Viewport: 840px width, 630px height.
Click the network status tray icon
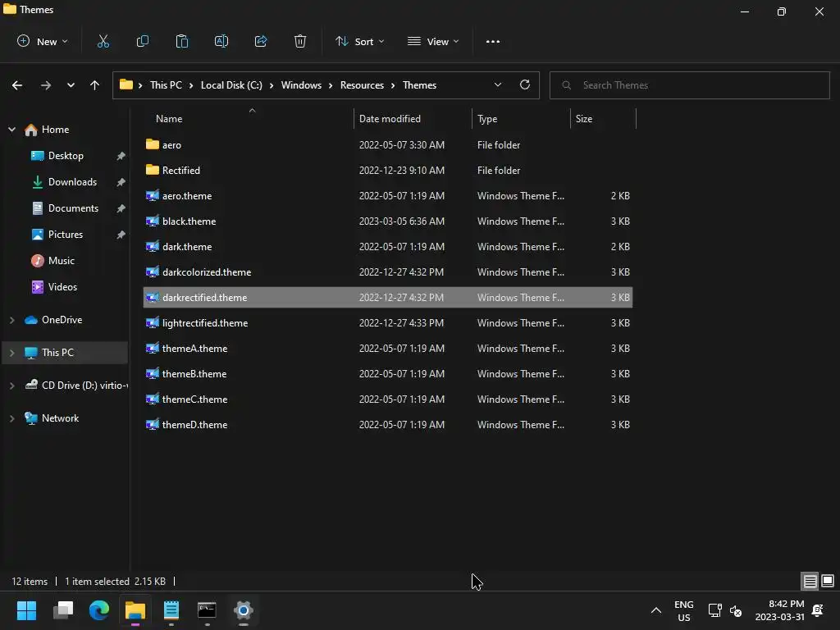coord(714,610)
